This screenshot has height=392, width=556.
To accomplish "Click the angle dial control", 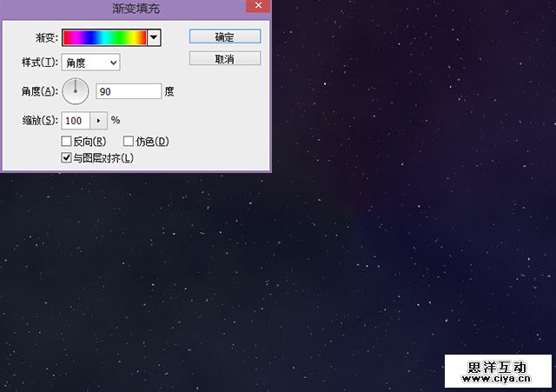I will click(x=76, y=91).
